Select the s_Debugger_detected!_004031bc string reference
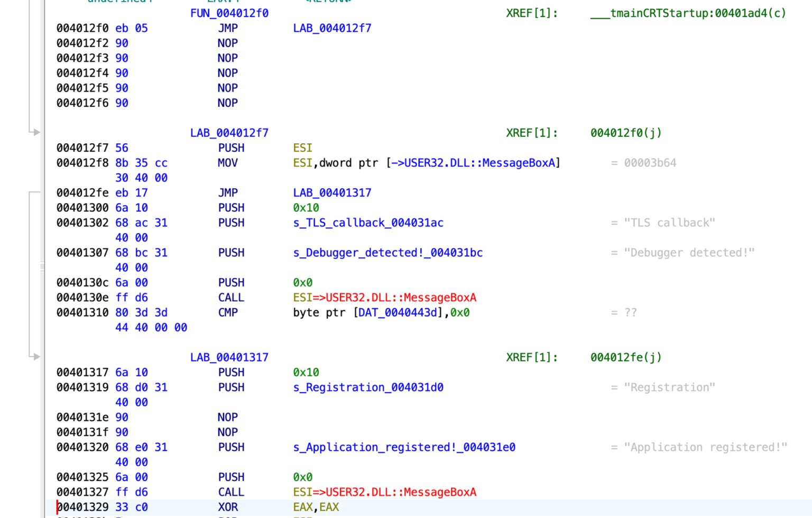Viewport: 812px width, 518px height. tap(388, 253)
